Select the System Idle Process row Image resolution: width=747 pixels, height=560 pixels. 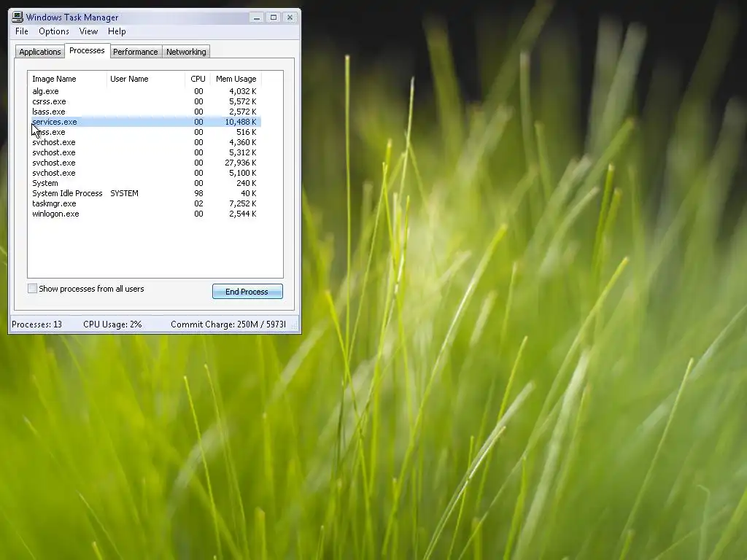click(x=146, y=193)
